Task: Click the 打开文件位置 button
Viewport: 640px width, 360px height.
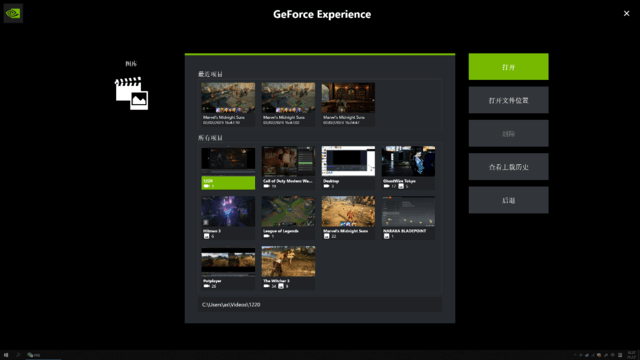Action: point(509,100)
